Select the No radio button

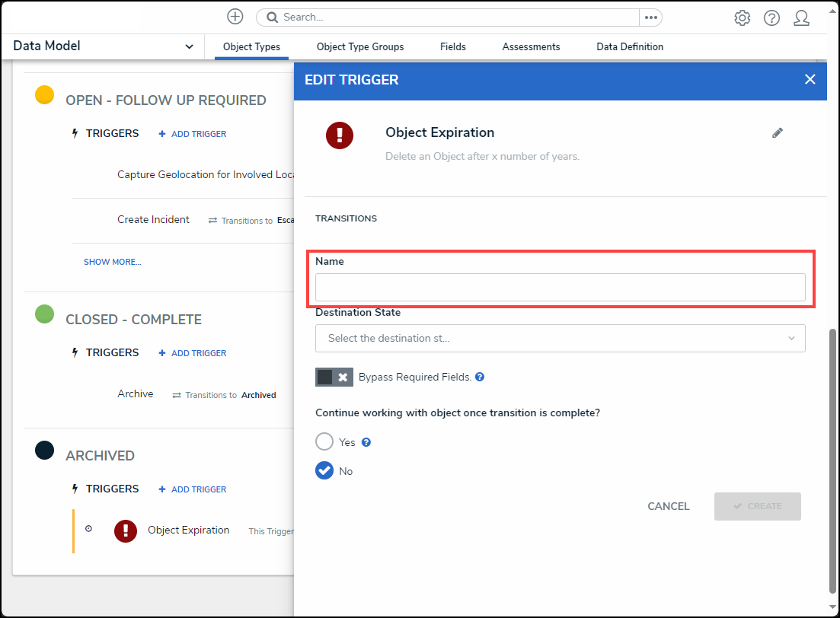tap(324, 471)
